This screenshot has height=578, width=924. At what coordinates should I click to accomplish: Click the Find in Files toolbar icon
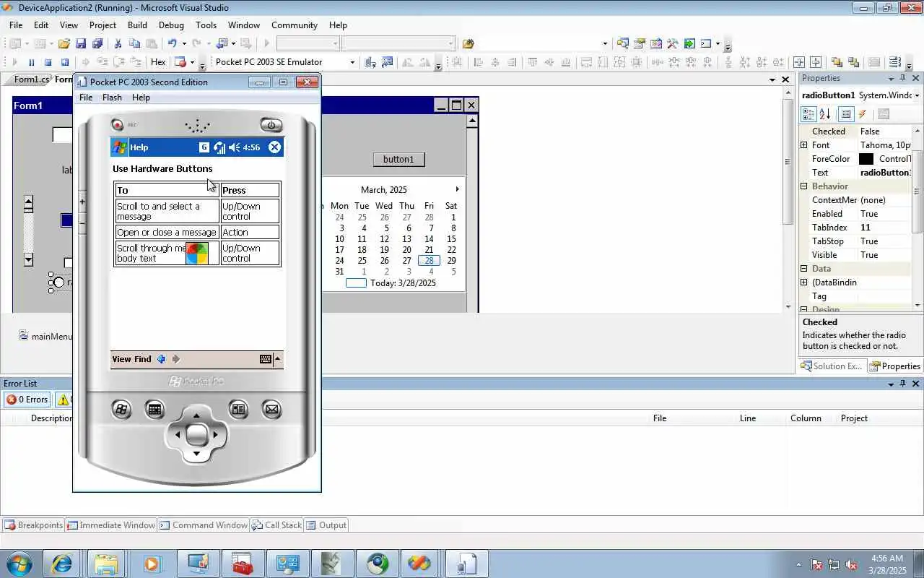(x=468, y=43)
